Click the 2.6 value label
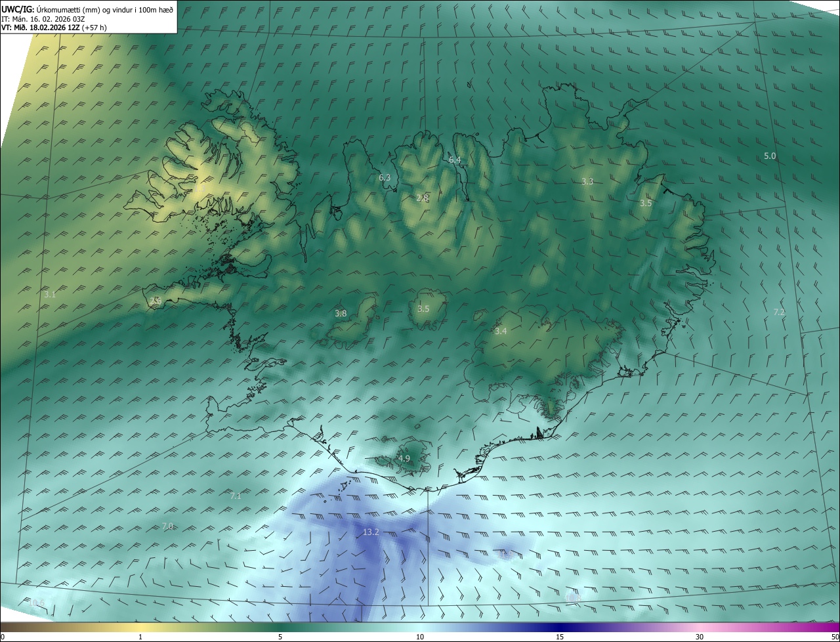840x642 pixels. pos(156,301)
